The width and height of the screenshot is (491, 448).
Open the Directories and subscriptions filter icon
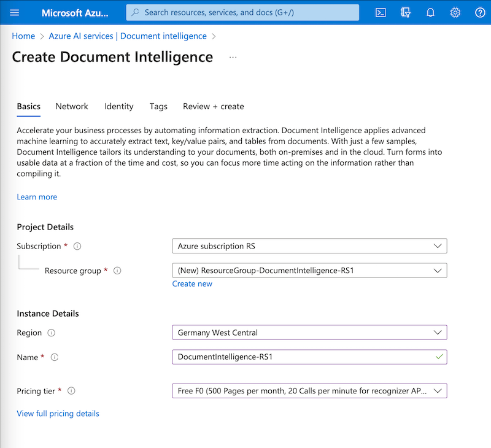coord(405,12)
